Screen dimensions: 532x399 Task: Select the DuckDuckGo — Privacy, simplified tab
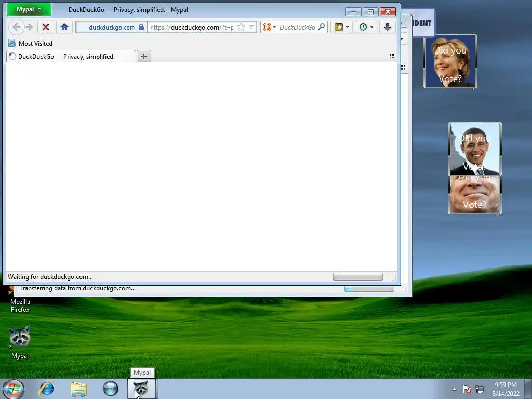71,56
